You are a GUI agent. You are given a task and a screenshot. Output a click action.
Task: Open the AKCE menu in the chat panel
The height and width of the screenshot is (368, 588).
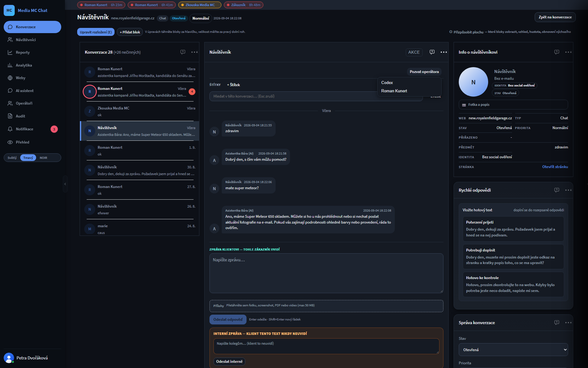(414, 52)
